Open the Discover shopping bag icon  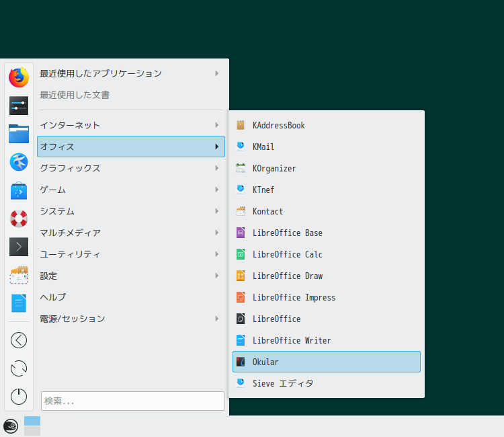(x=19, y=190)
